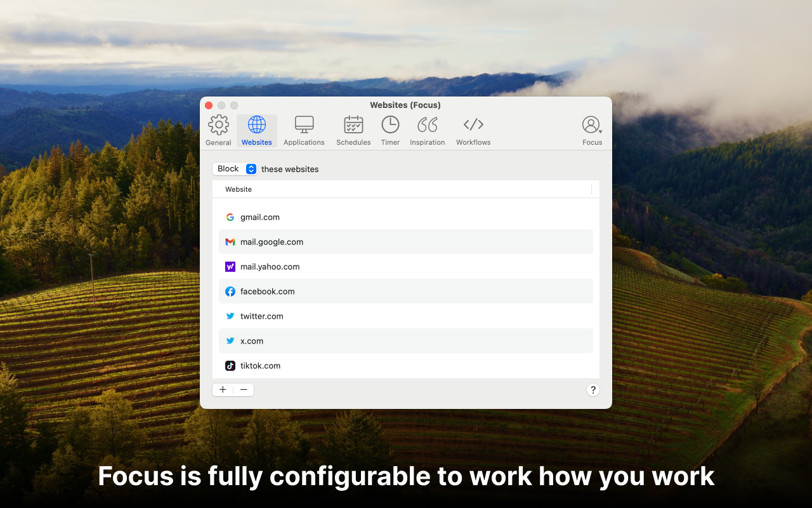Click the Website column header

[239, 189]
